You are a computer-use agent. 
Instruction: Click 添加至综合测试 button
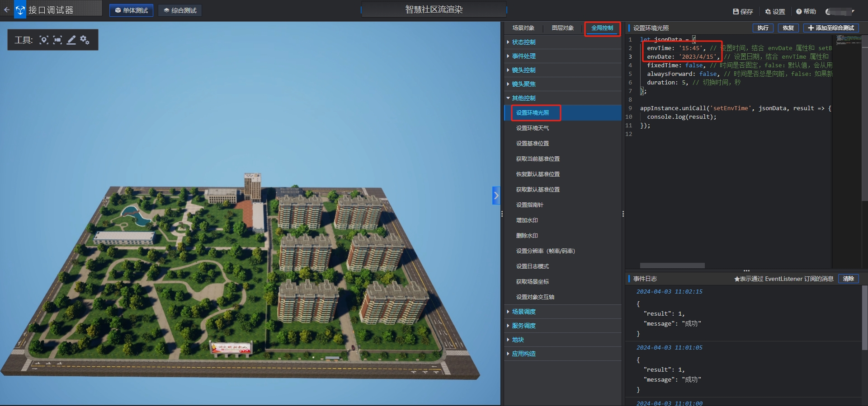click(x=831, y=28)
